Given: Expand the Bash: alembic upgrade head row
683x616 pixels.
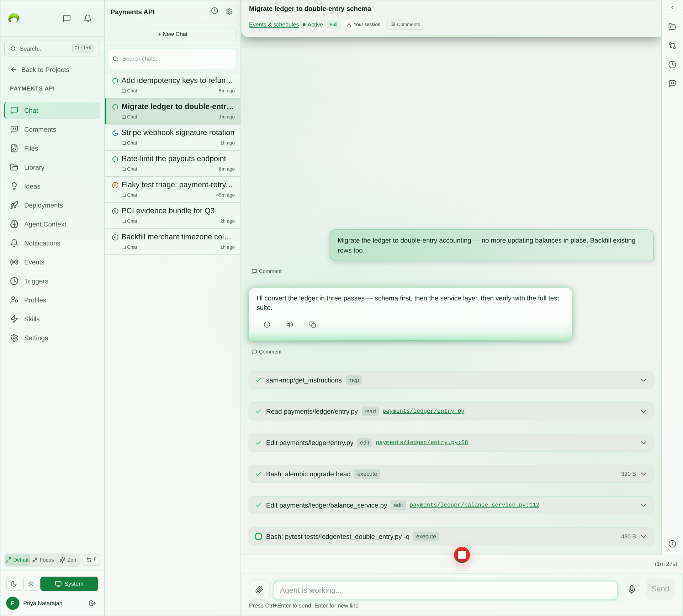Looking at the screenshot, I should (451, 474).
